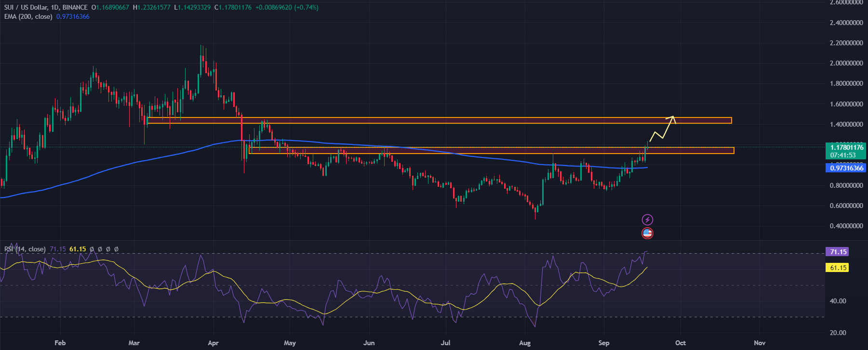The image size is (868, 350).
Task: Click the 2.00000000 level on price scale
Action: (x=846, y=63)
